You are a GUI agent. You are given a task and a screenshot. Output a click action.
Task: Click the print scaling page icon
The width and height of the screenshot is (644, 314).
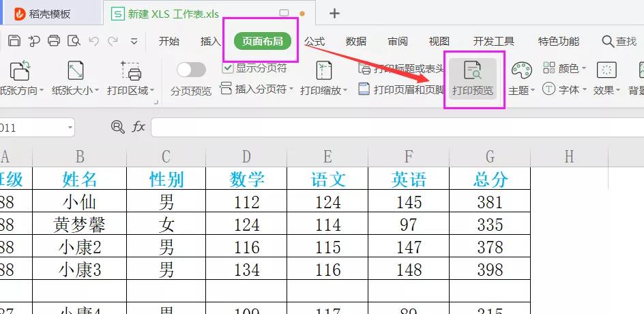[x=324, y=70]
